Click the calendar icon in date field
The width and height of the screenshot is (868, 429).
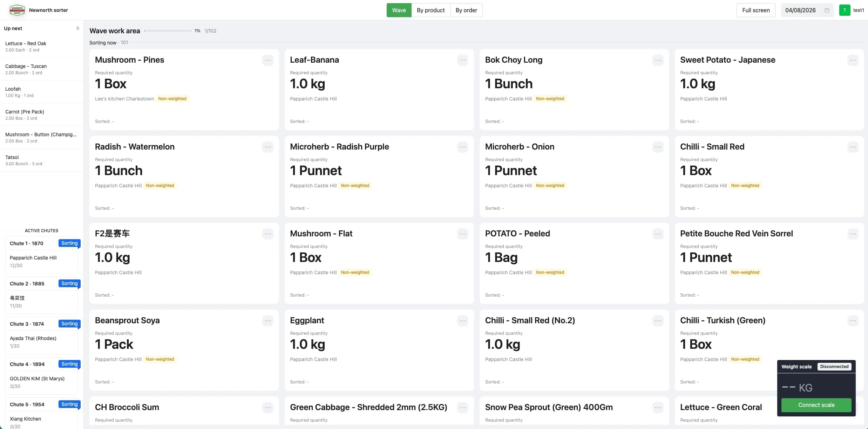click(827, 10)
